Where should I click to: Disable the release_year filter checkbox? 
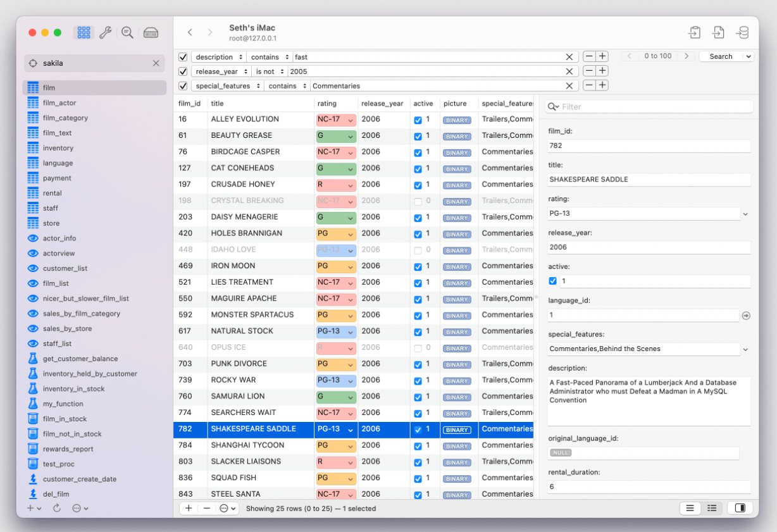click(183, 71)
